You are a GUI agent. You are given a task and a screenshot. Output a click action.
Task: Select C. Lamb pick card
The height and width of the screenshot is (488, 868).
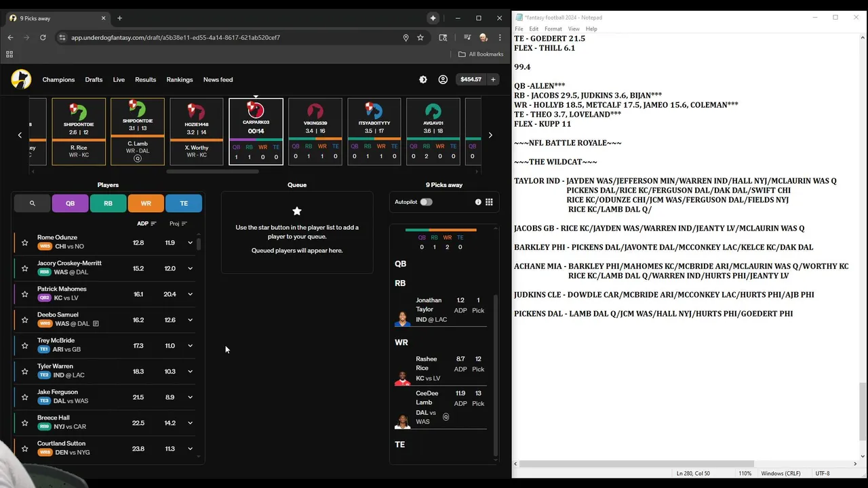tap(138, 131)
